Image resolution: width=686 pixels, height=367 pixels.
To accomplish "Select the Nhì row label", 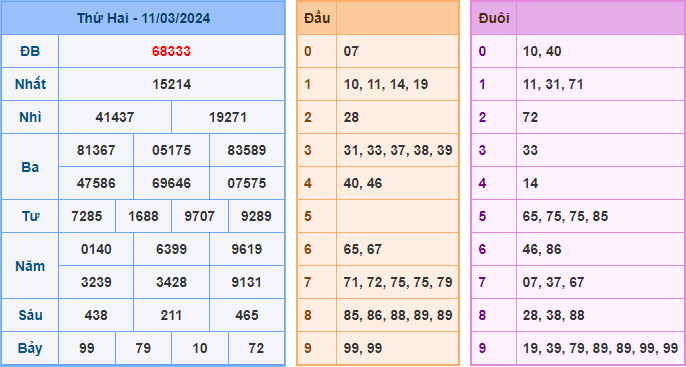I will (x=30, y=117).
